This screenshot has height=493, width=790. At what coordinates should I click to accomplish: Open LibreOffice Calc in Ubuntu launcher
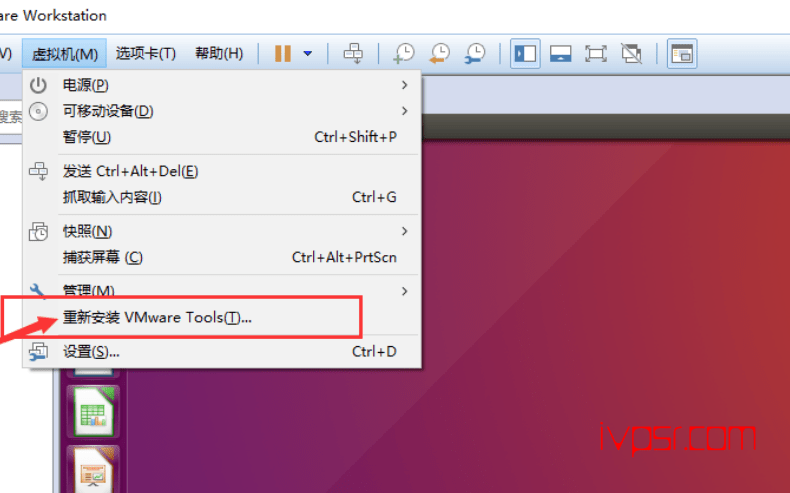pos(93,411)
